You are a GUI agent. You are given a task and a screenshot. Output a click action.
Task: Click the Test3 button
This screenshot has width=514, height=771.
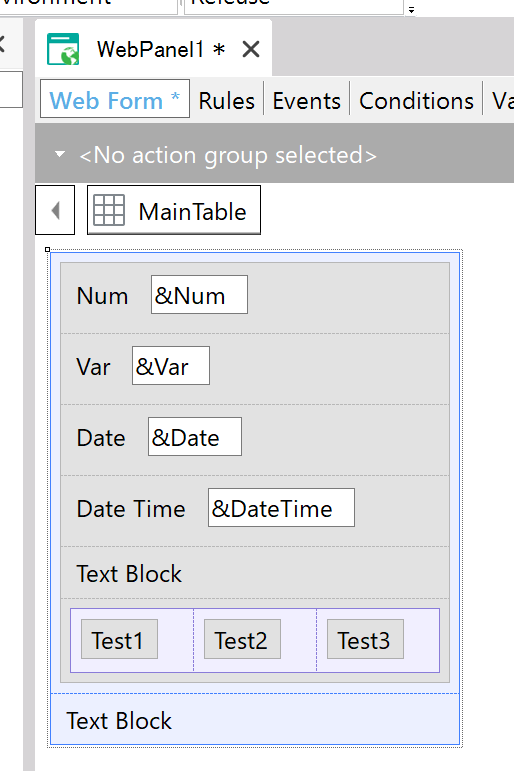(365, 639)
